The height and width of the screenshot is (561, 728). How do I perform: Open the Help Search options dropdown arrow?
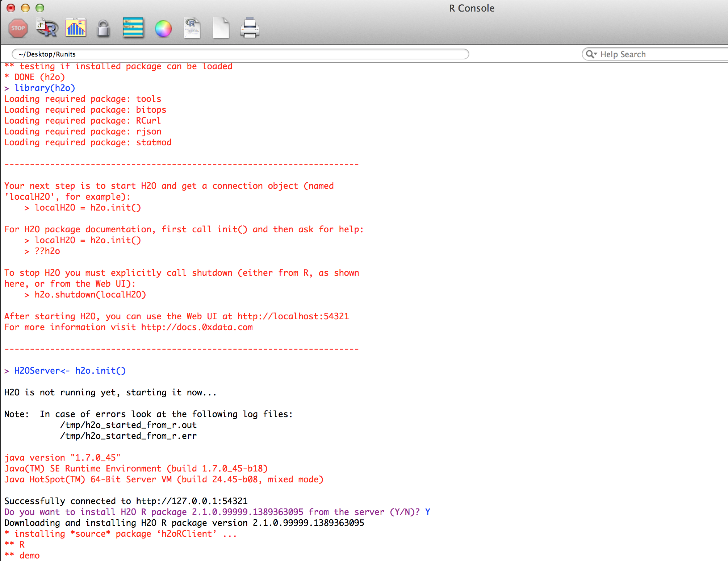pyautogui.click(x=595, y=54)
